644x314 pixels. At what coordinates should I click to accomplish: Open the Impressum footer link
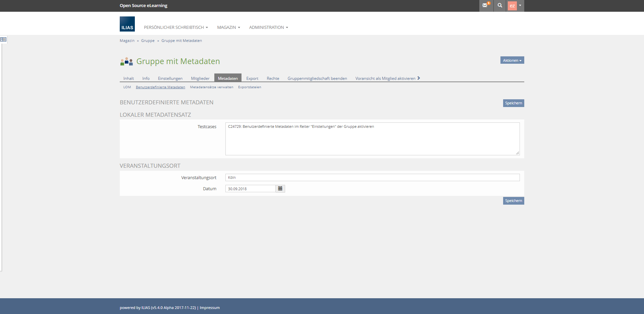[x=210, y=308]
